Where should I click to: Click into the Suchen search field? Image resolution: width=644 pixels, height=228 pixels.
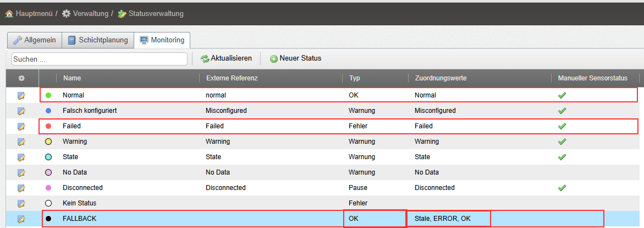(99, 58)
